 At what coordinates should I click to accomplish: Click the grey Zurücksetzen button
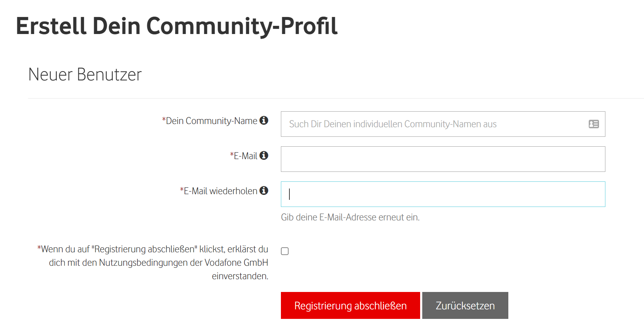[x=465, y=305]
